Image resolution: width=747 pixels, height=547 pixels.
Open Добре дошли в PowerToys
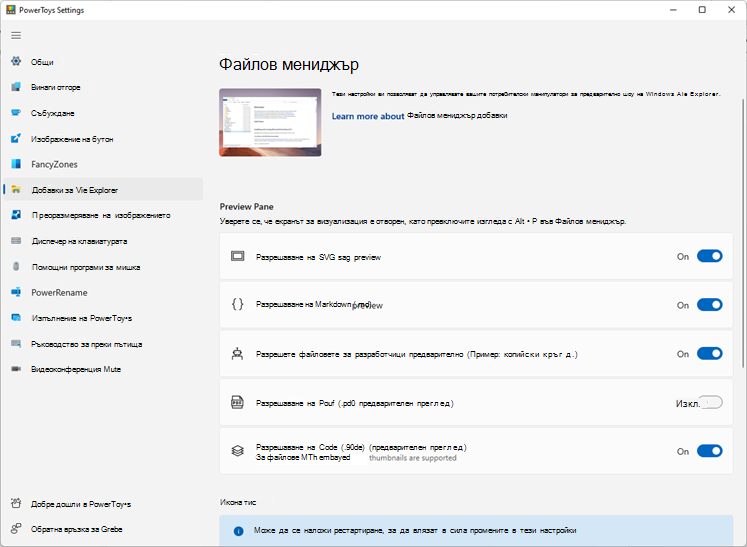(x=103, y=504)
